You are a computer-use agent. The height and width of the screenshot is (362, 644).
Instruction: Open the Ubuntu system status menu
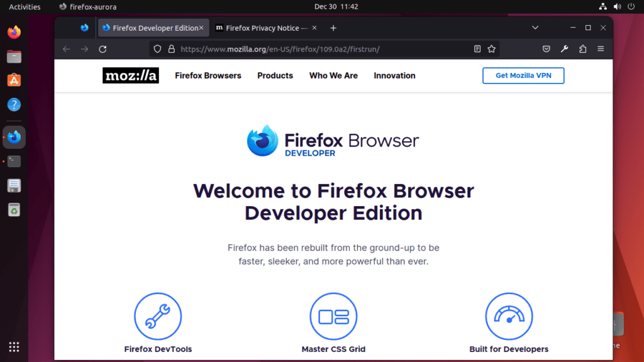coord(616,7)
